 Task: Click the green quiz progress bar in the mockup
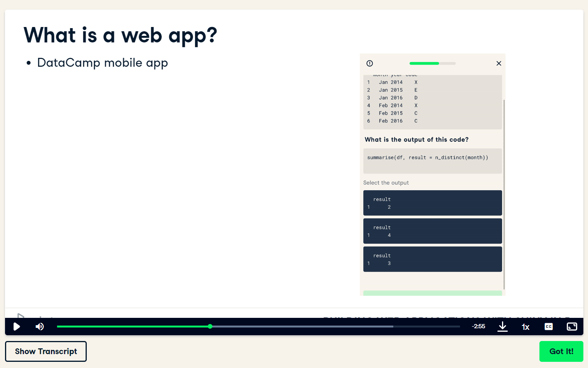(x=433, y=63)
